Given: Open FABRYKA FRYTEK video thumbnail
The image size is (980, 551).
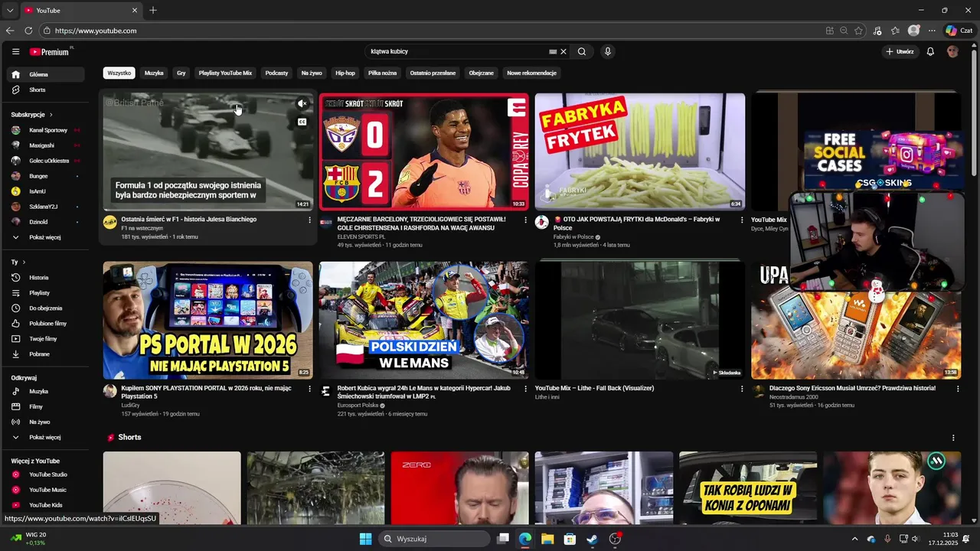Looking at the screenshot, I should (x=640, y=152).
